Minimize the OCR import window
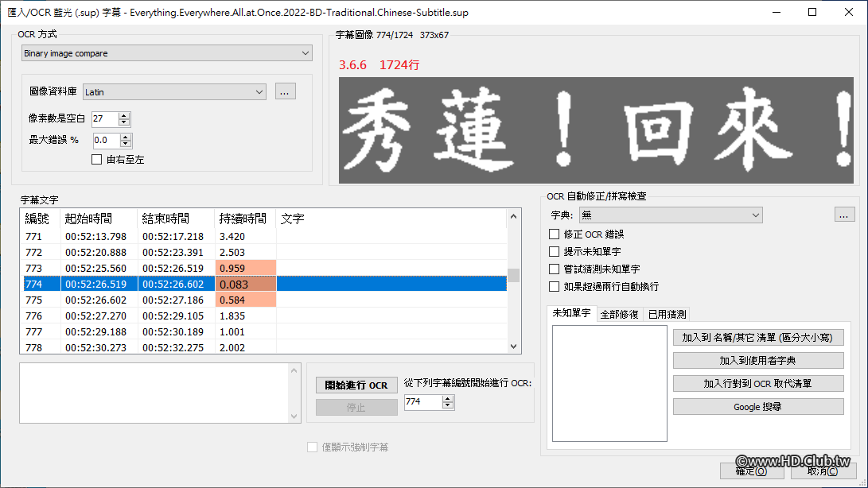Screen dimensions: 868x488 [x=777, y=12]
